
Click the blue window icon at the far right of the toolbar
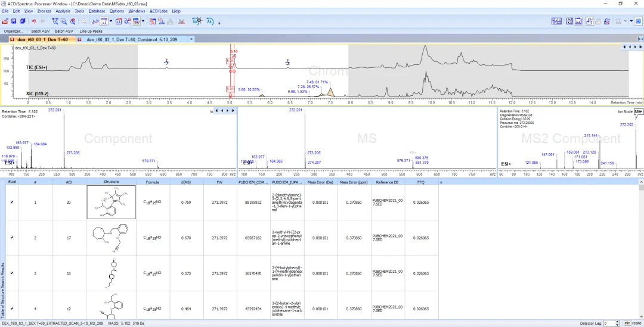coord(639,21)
